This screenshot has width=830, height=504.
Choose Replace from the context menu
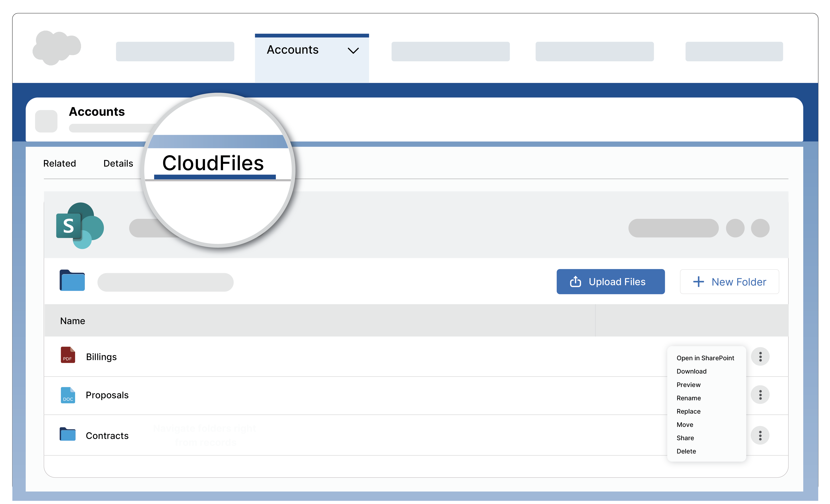pyautogui.click(x=688, y=411)
